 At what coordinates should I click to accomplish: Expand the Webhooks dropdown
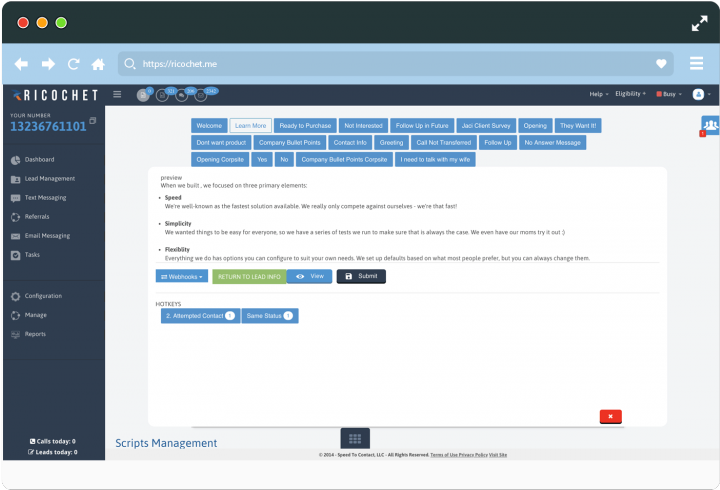coord(182,276)
